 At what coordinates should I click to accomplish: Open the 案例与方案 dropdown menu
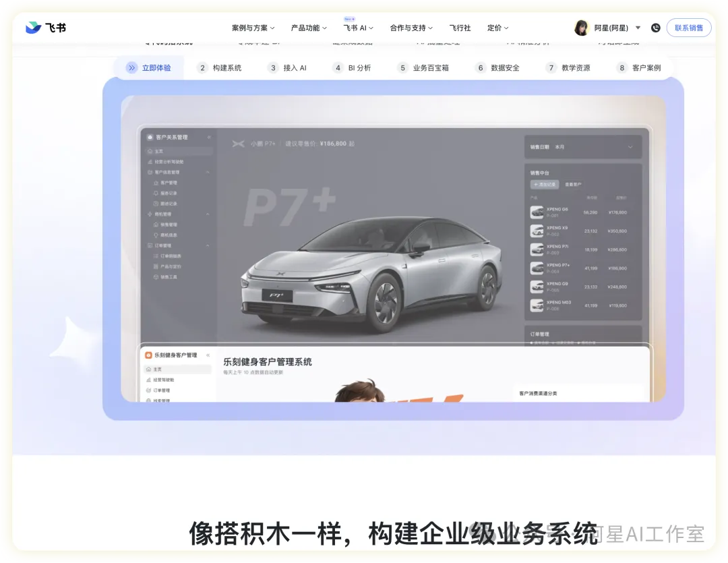click(253, 28)
